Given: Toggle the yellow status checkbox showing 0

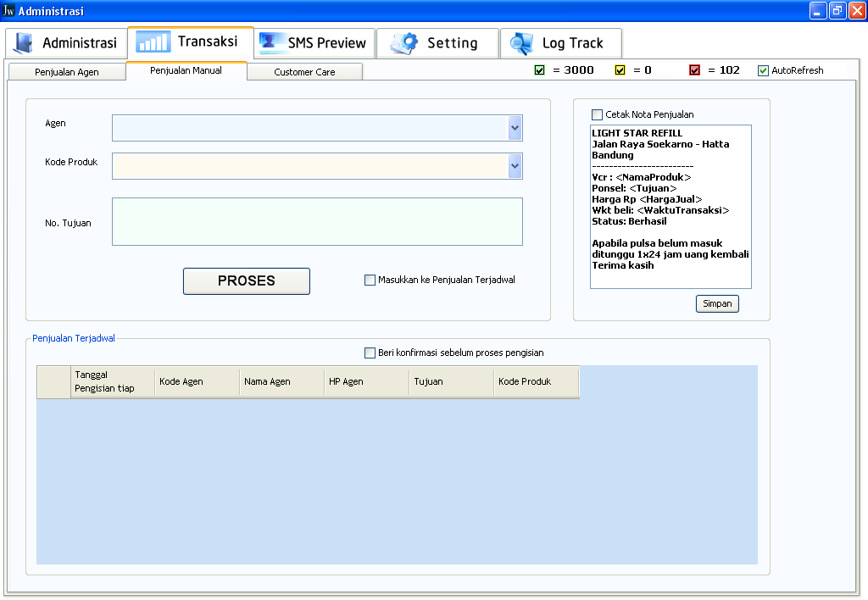Looking at the screenshot, I should coord(620,70).
